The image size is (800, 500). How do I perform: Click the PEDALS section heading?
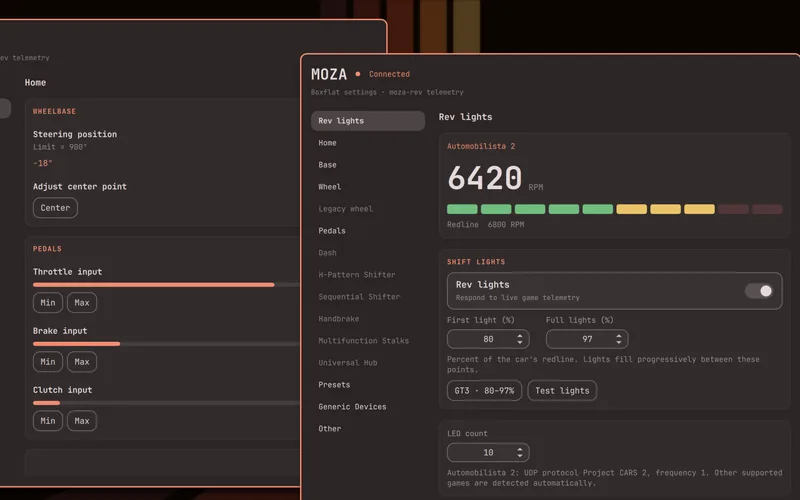point(47,249)
